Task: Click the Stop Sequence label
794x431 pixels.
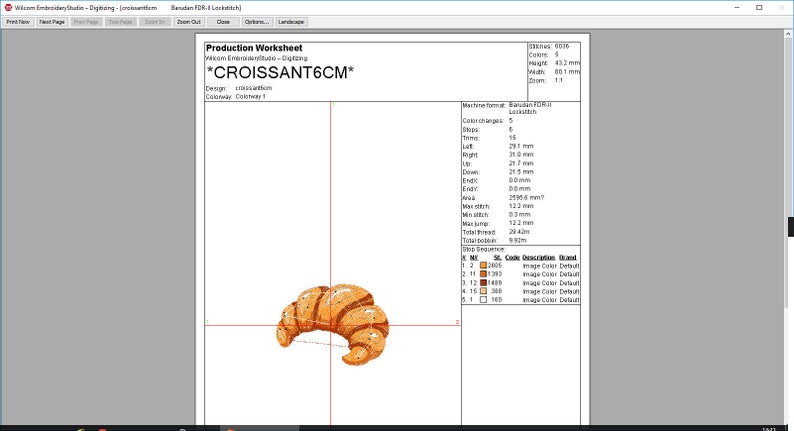Action: coord(484,249)
